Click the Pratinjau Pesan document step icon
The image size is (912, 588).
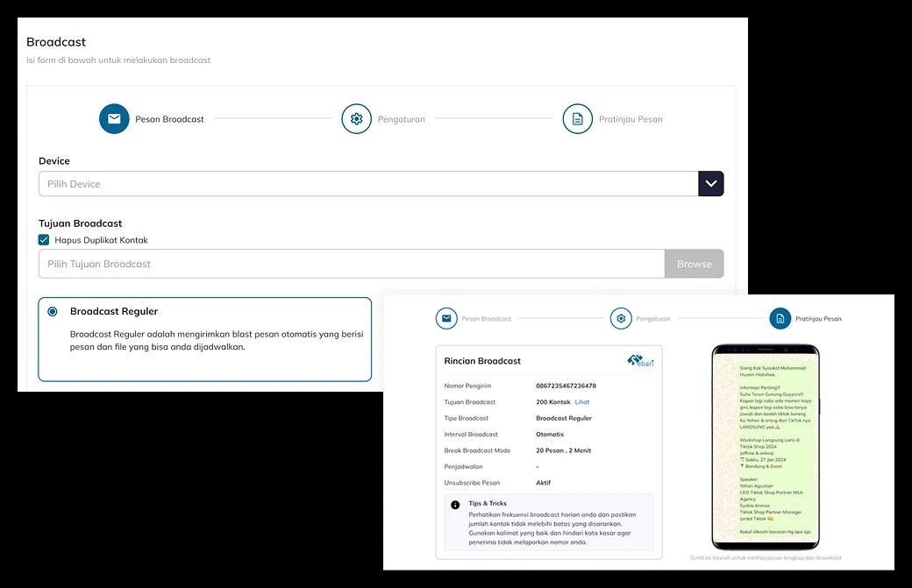coord(577,119)
